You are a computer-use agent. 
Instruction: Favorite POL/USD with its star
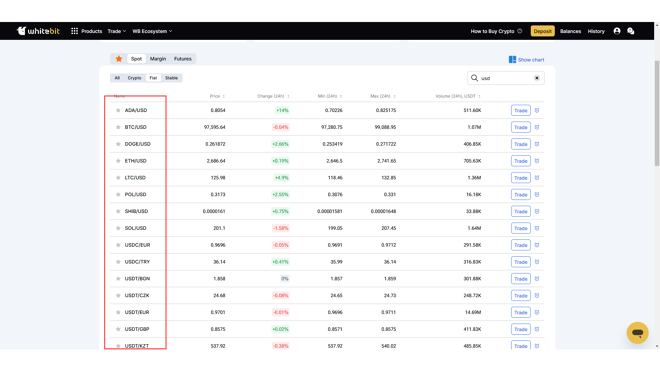[x=118, y=195]
